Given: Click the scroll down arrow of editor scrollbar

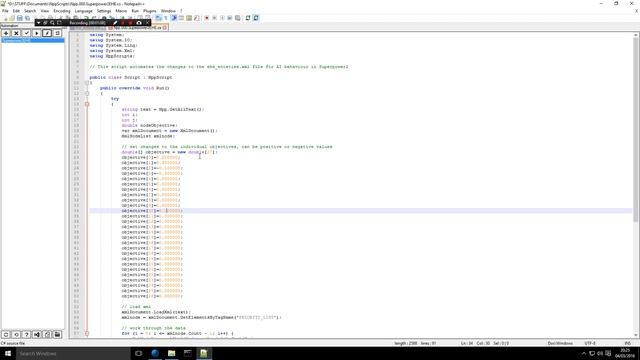Looking at the screenshot, I should (x=636, y=335).
